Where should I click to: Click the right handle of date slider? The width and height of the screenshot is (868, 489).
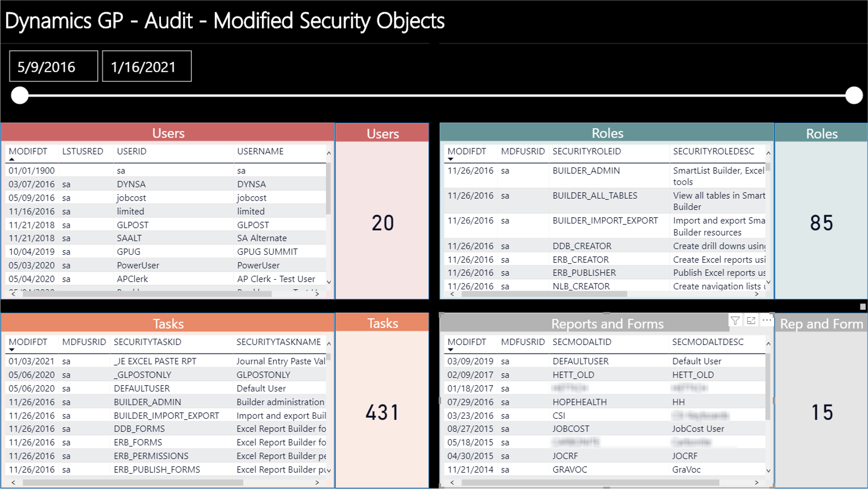click(x=854, y=95)
